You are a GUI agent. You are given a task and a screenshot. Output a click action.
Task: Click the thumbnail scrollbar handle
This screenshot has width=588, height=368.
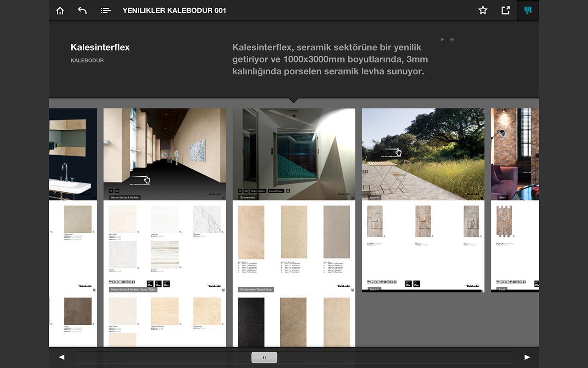[264, 357]
